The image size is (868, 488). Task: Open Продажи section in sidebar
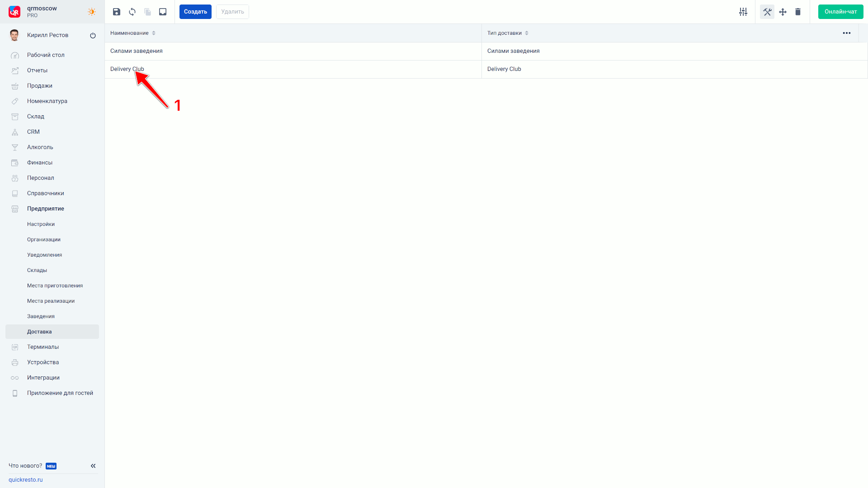tap(40, 86)
